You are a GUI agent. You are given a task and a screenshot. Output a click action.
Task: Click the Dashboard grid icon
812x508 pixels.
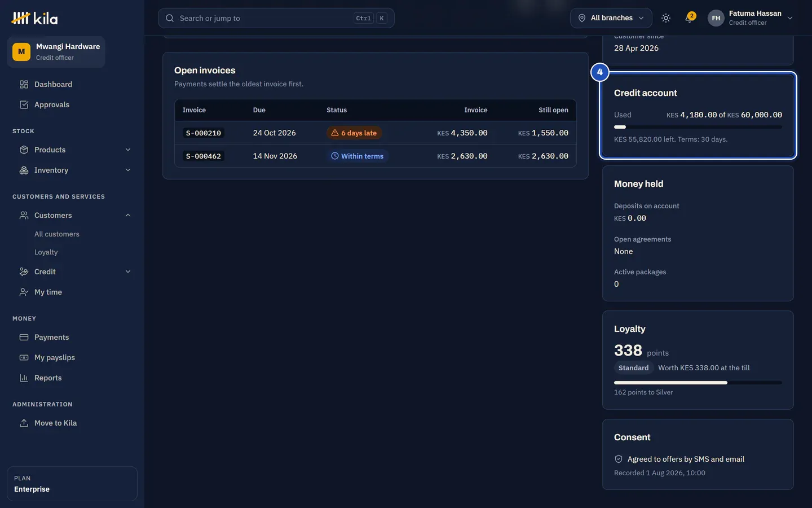(x=24, y=85)
